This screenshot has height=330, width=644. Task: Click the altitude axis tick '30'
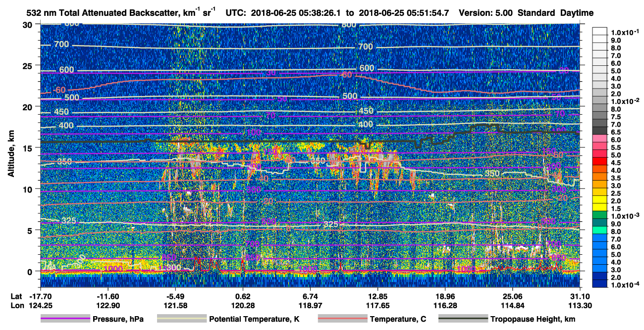click(27, 24)
